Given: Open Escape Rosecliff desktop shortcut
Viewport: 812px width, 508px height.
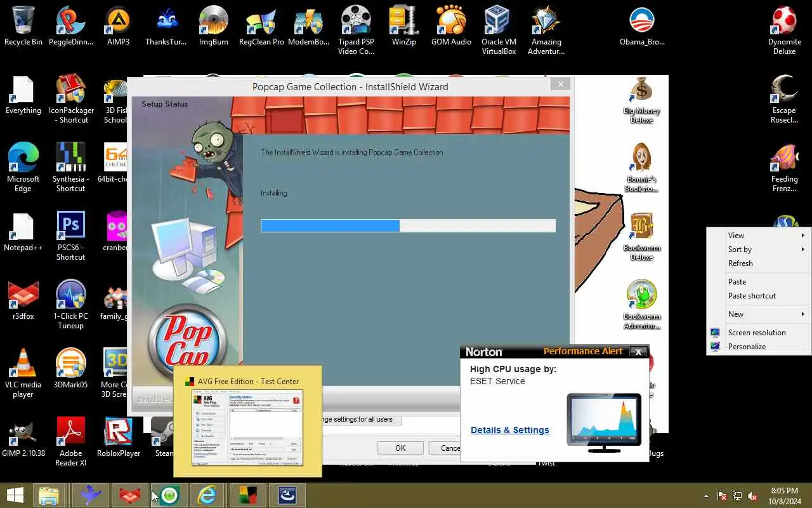Looking at the screenshot, I should 784,98.
